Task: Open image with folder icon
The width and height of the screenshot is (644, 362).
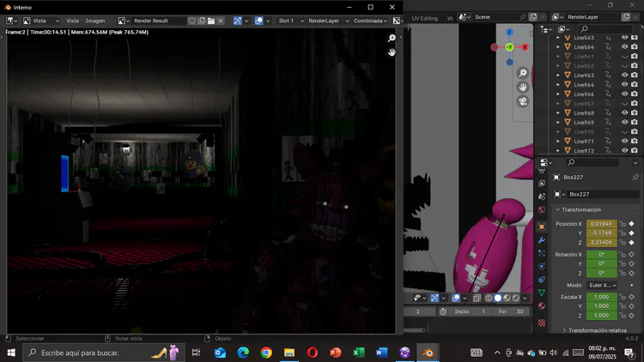Action: pyautogui.click(x=211, y=21)
